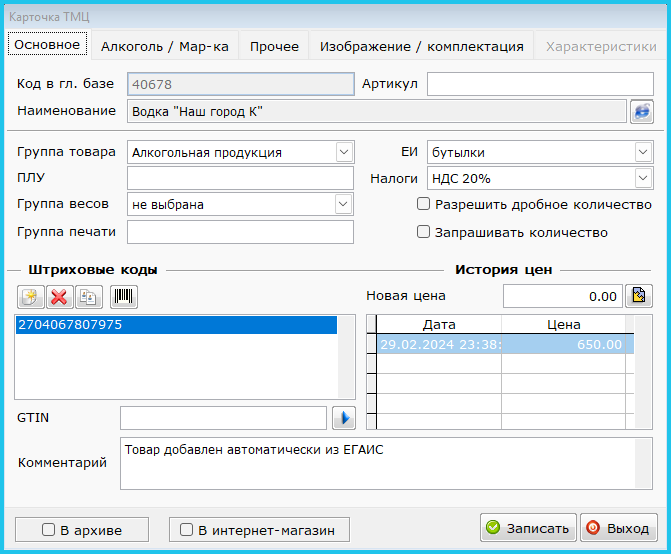Click the blue arrow button next to GTIN
This screenshot has width=671, height=554.
344,418
